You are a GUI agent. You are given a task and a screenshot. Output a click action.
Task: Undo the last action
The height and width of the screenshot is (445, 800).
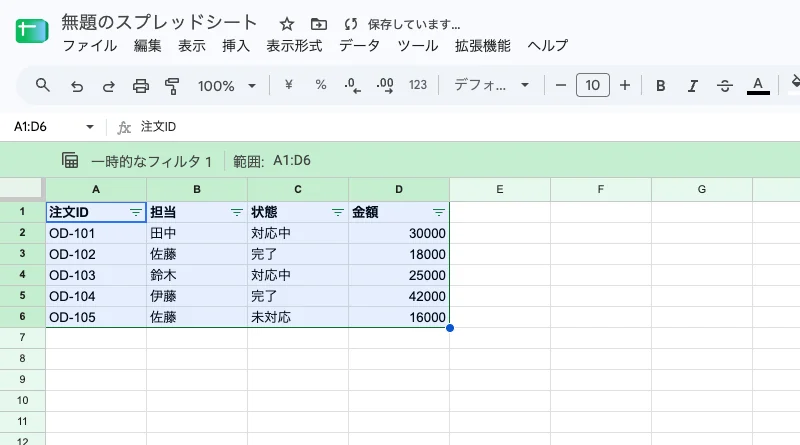coord(77,86)
